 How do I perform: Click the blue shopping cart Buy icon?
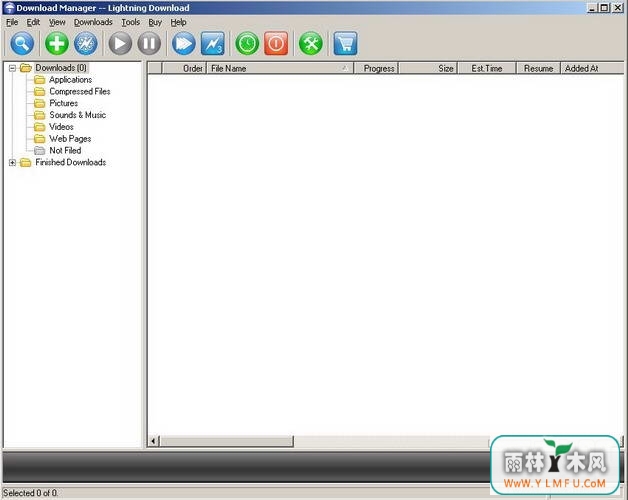[x=345, y=43]
